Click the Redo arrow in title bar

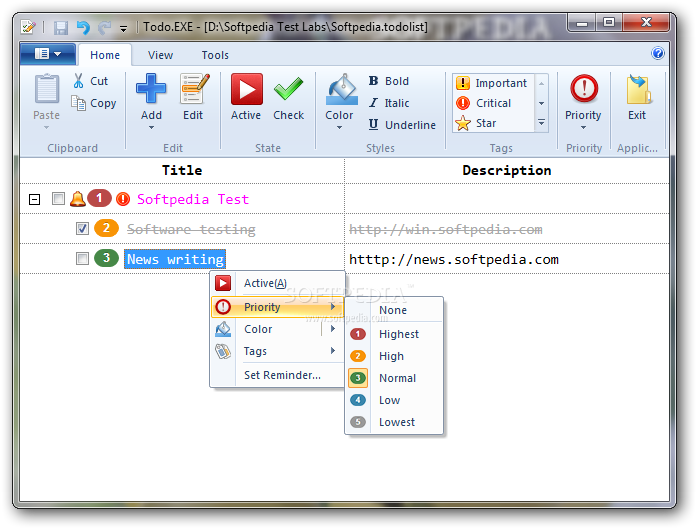click(104, 28)
